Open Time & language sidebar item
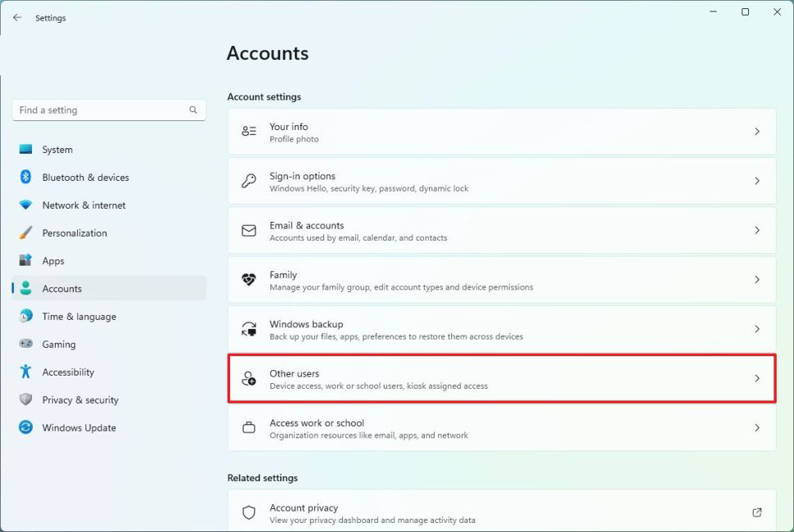794x532 pixels. (79, 317)
